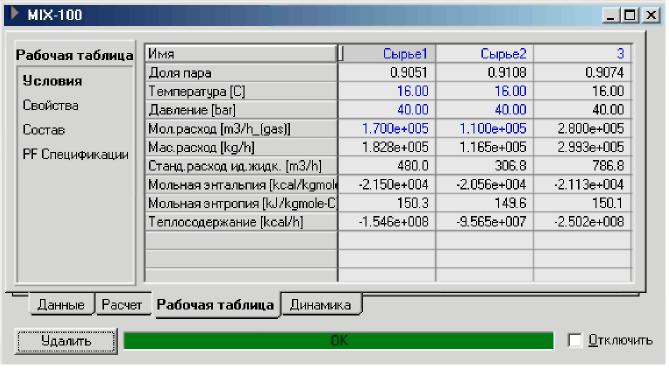Screen dimensions: 669x369
Task: Click the stream 3 column header
Action: tap(582, 54)
